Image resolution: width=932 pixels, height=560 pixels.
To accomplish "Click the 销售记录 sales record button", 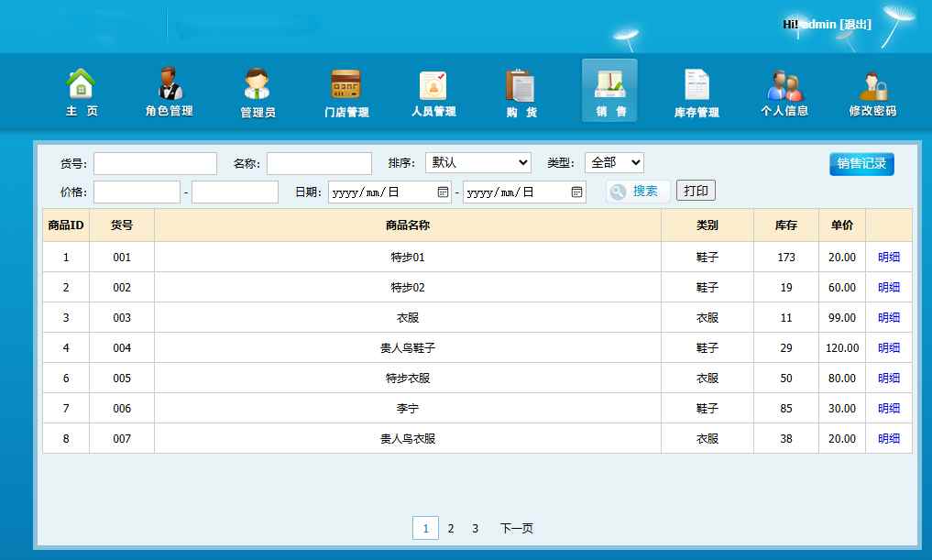I will tap(861, 164).
